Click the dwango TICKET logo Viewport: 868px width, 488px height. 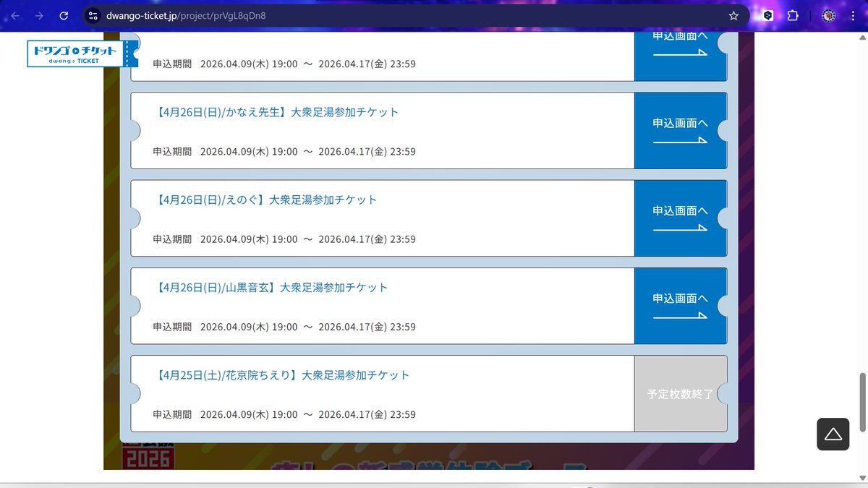coord(75,52)
